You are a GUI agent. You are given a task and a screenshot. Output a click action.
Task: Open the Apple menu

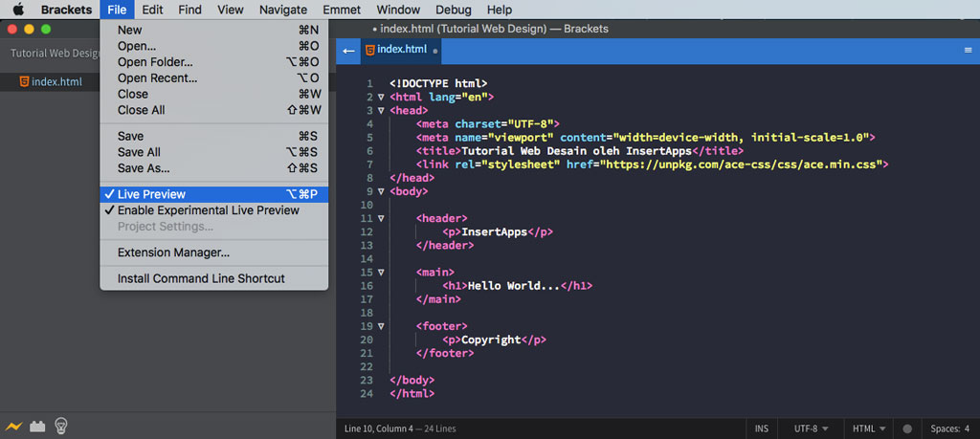(18, 10)
